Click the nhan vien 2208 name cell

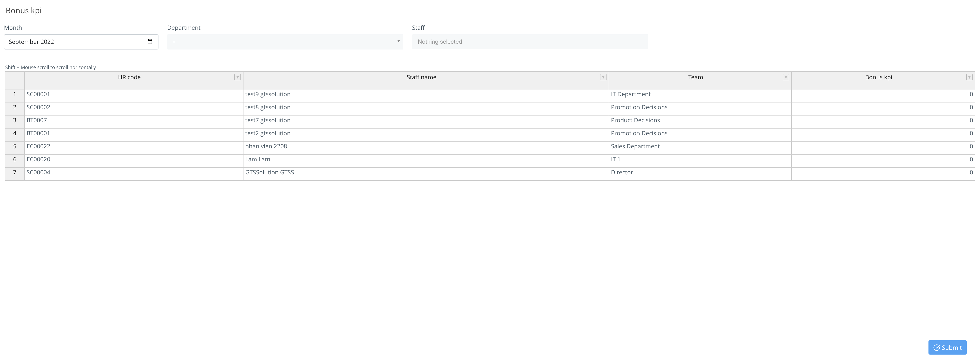(266, 146)
